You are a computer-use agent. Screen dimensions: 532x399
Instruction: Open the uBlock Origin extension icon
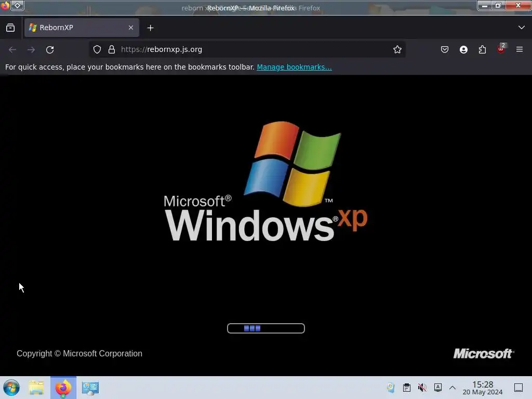pyautogui.click(x=501, y=49)
